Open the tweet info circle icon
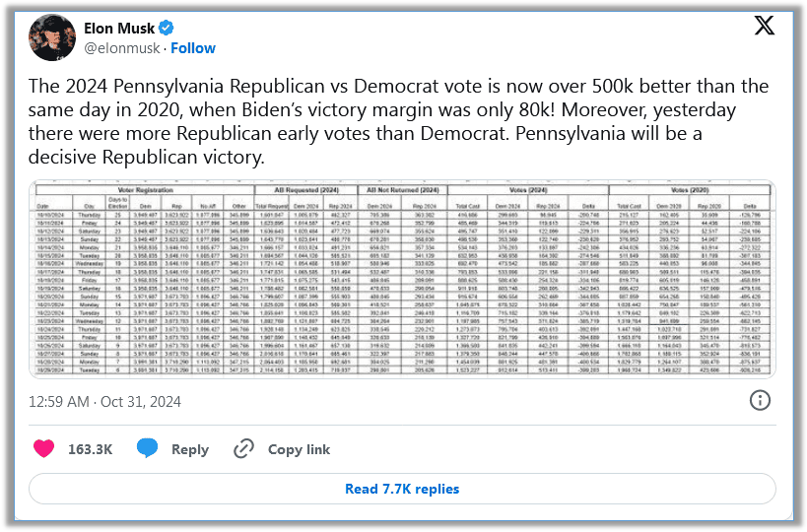Image resolution: width=807 pixels, height=532 pixels. point(760,400)
